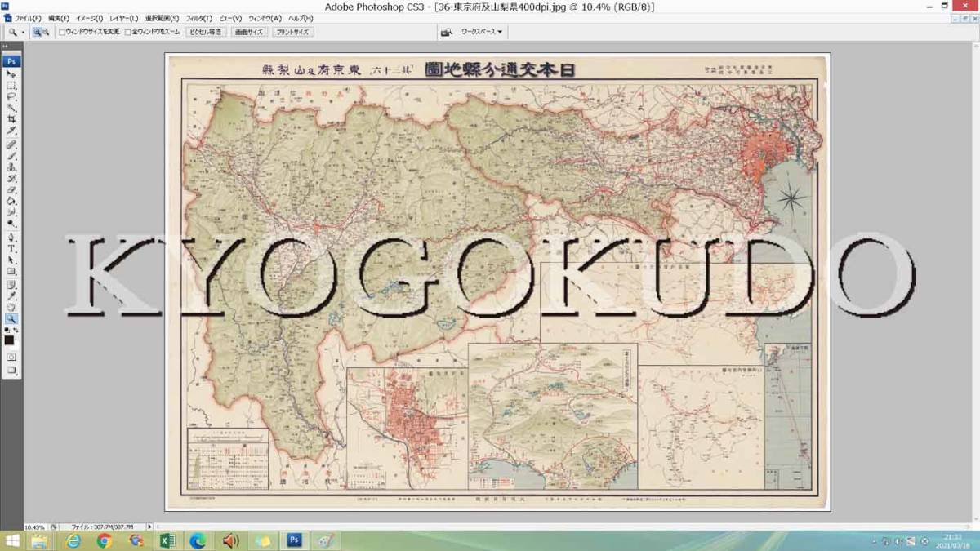Open Excel from taskbar

point(167,541)
